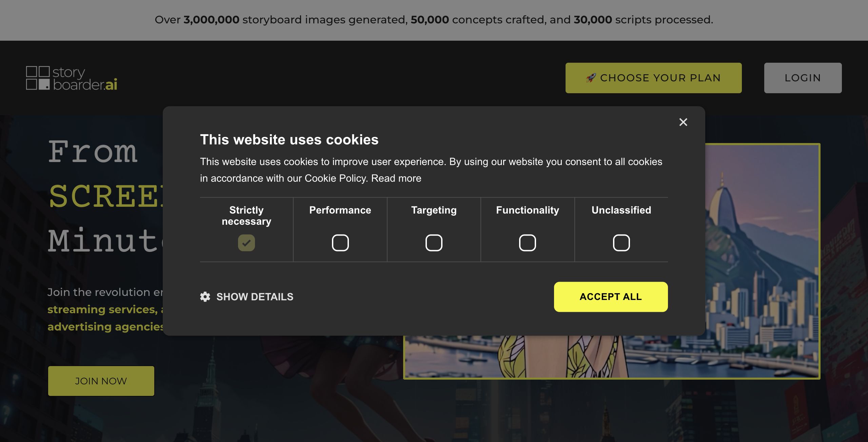Screen dimensions: 868x442
Task: Close the cookie dialog with the X
Action: point(683,122)
